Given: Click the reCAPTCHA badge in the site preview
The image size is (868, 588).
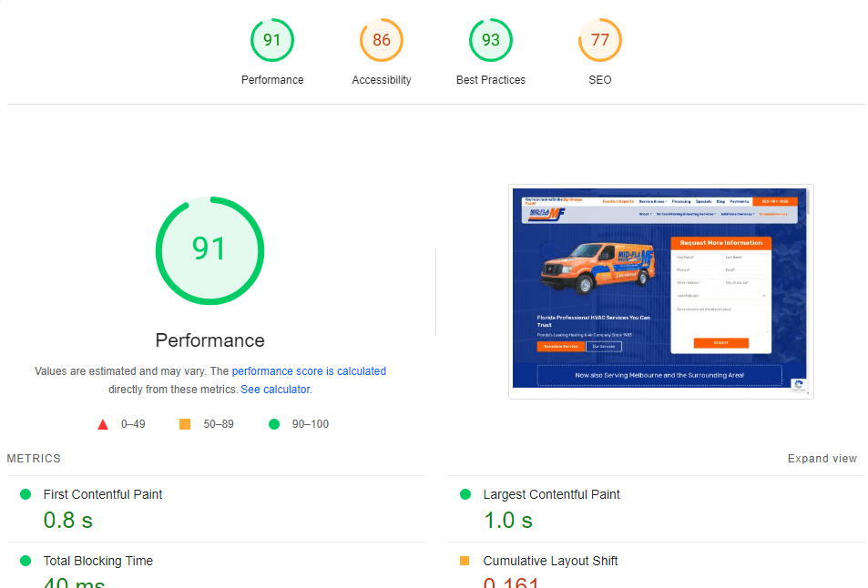Looking at the screenshot, I should (x=800, y=386).
